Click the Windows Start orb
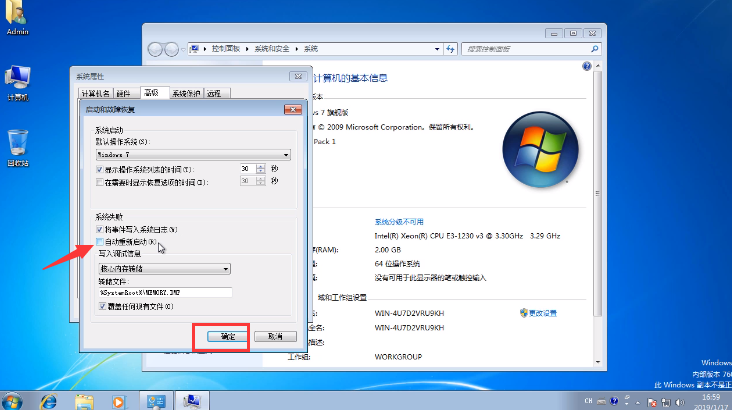The image size is (732, 410). click(14, 400)
